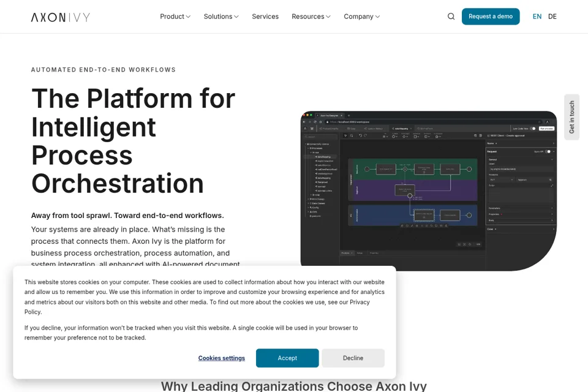Click Request a demo button
Screen dimensions: 588x392
coord(491,17)
